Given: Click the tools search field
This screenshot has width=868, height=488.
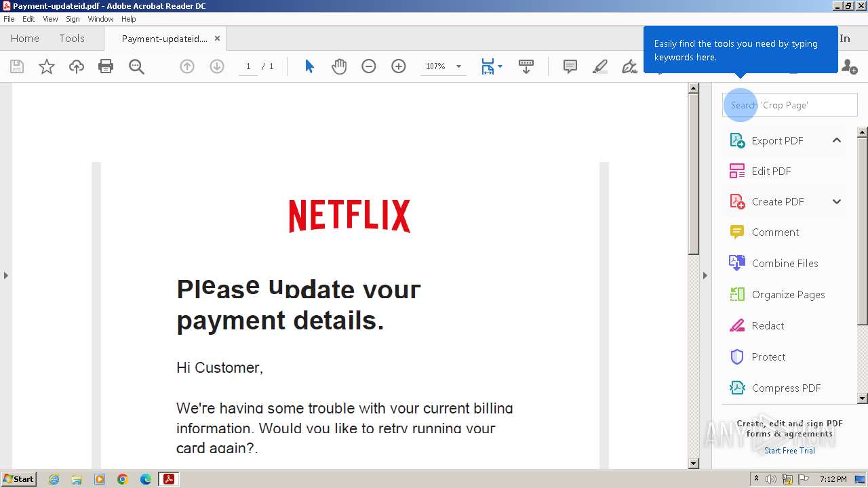Looking at the screenshot, I should pyautogui.click(x=790, y=105).
